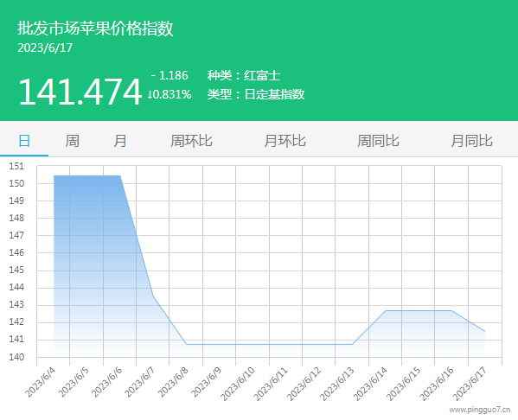The width and height of the screenshot is (518, 420).
Task: Click the 141.474 index value
Action: click(80, 92)
